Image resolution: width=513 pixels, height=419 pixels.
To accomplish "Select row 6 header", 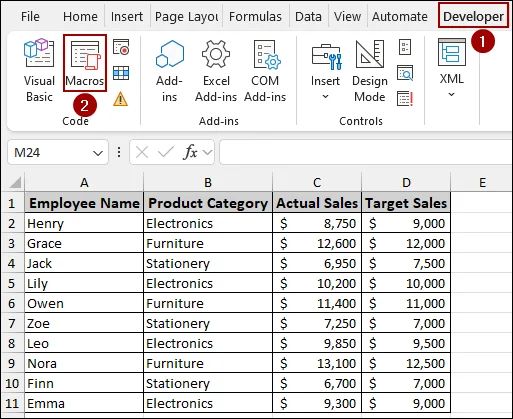I will pyautogui.click(x=12, y=303).
